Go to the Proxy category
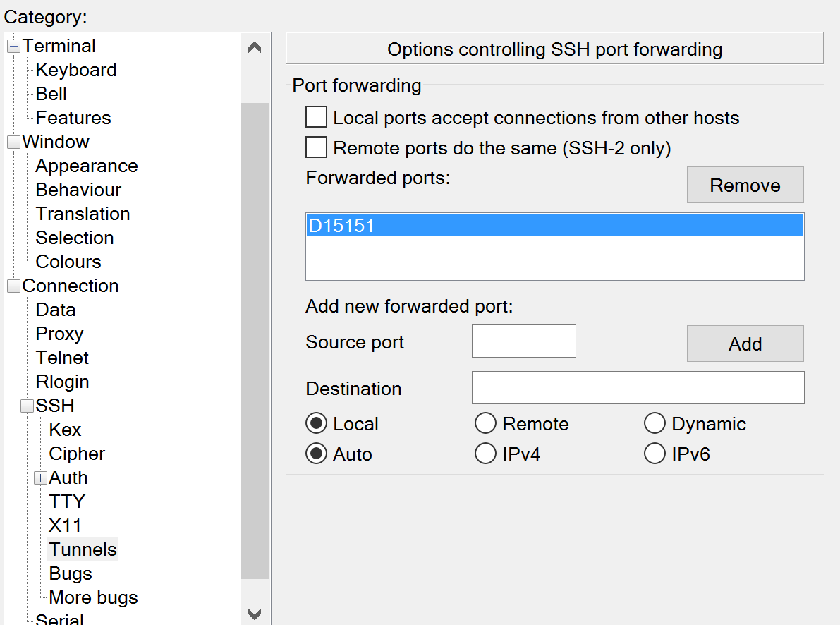 tap(59, 334)
